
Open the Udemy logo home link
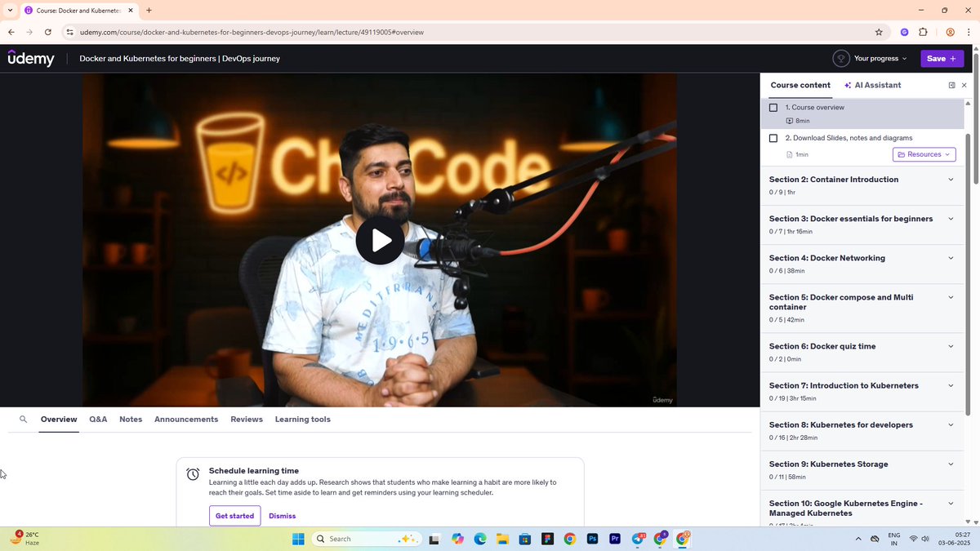click(31, 58)
